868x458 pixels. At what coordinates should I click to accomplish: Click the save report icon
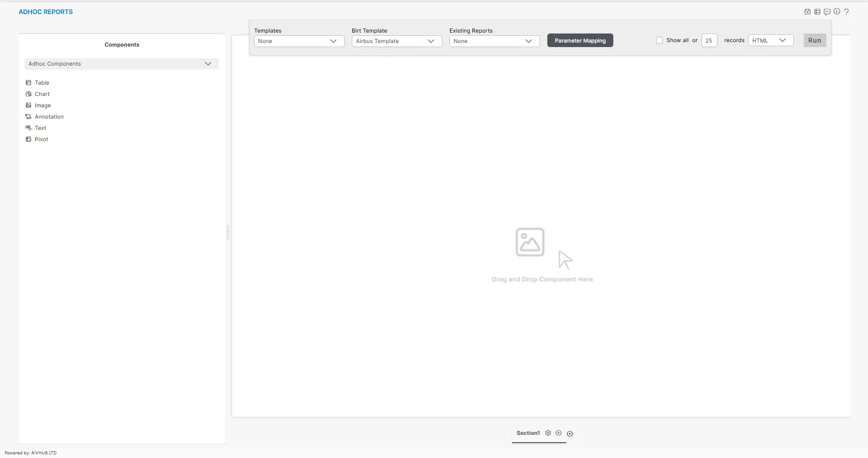click(807, 12)
